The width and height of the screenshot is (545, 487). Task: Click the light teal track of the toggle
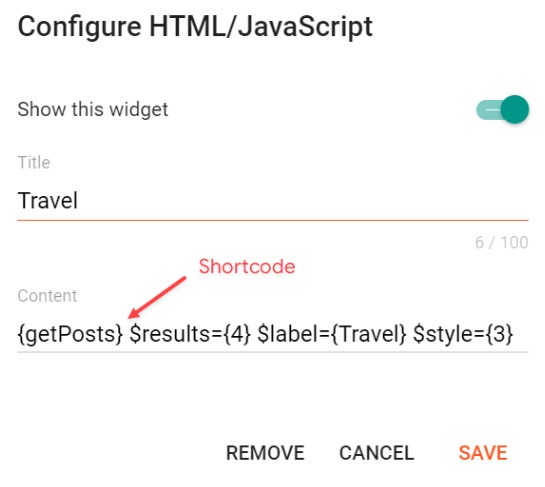[489, 109]
